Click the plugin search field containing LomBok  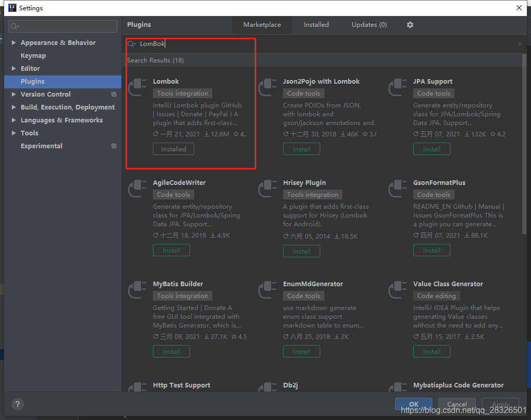(x=324, y=44)
